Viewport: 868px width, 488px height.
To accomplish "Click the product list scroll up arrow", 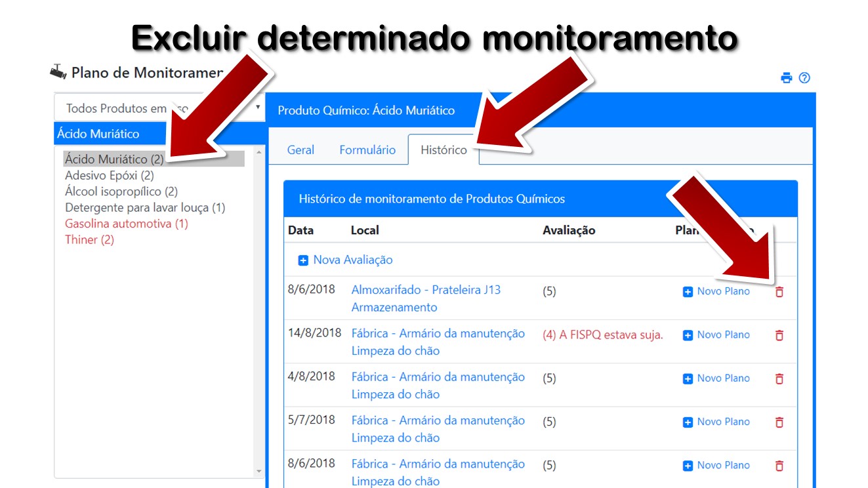I will pos(258,153).
